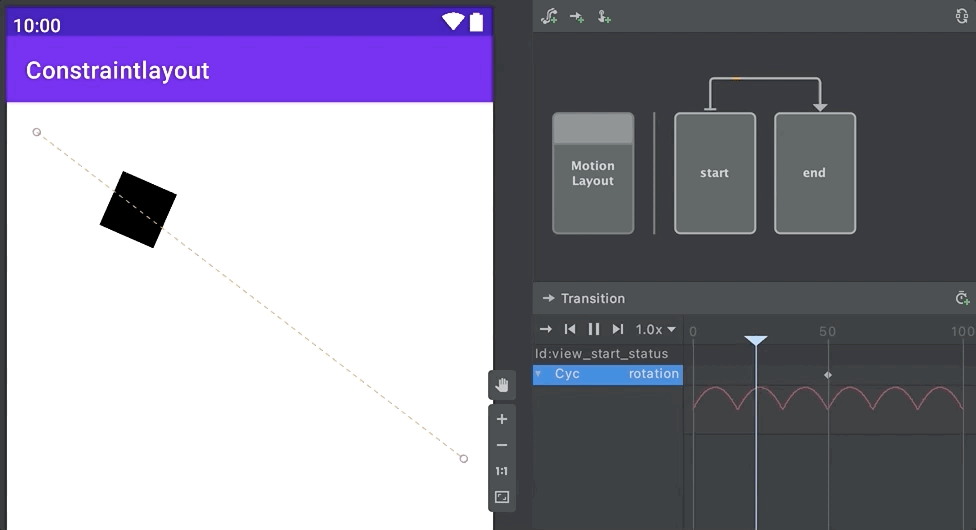Click the create click or swipe handler icon

click(604, 17)
